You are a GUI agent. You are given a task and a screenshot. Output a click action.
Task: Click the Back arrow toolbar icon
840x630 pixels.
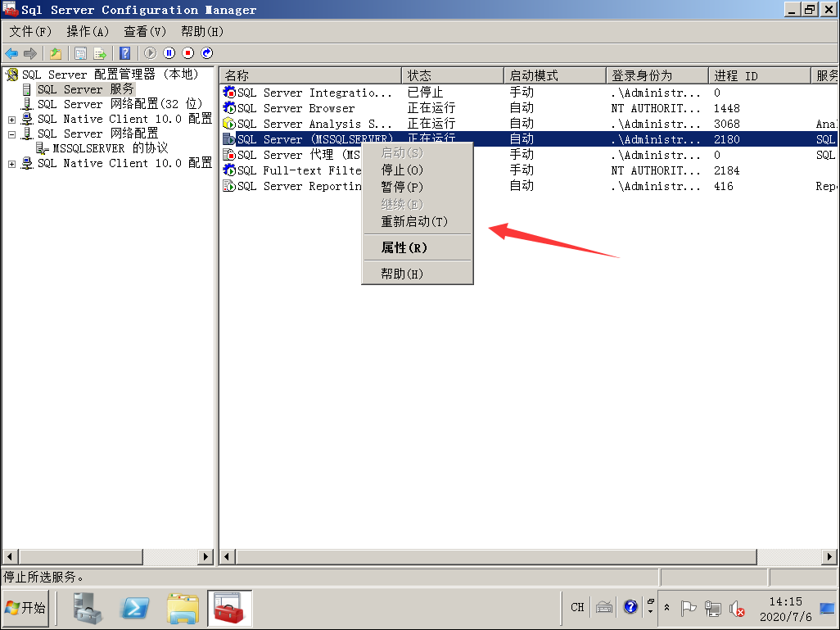point(11,53)
